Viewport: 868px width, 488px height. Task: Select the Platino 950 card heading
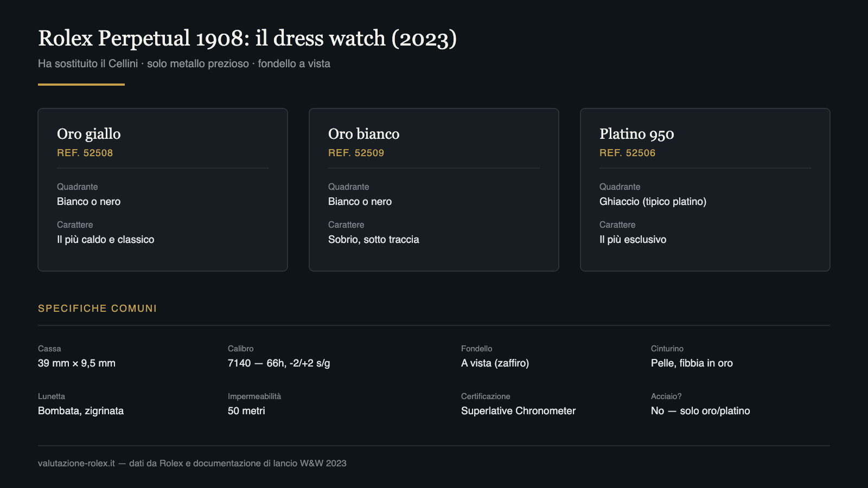pos(637,134)
